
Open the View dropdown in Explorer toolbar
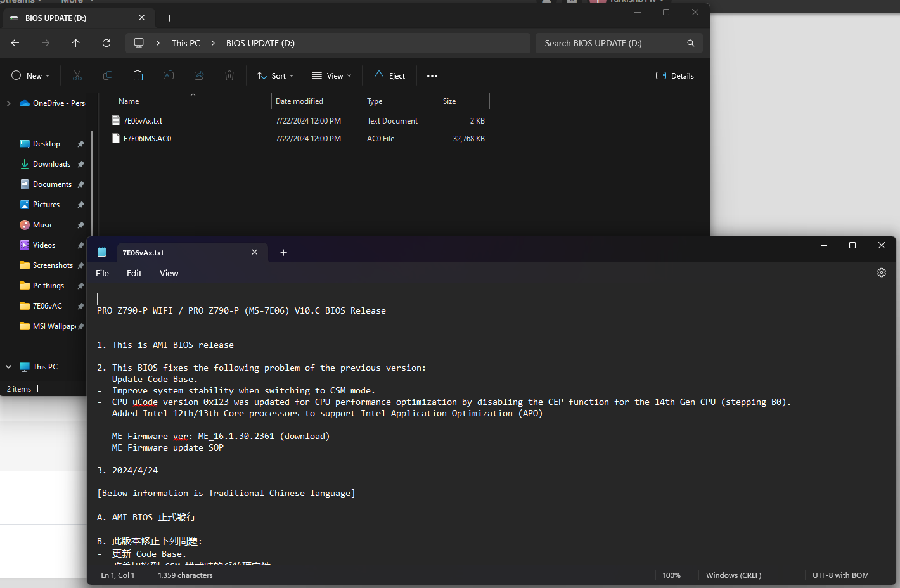(331, 75)
